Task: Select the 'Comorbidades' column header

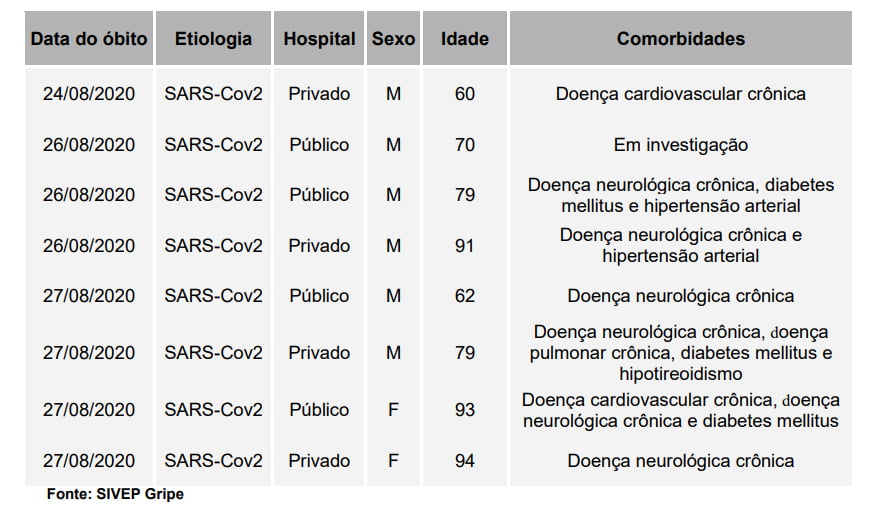Action: [x=680, y=39]
